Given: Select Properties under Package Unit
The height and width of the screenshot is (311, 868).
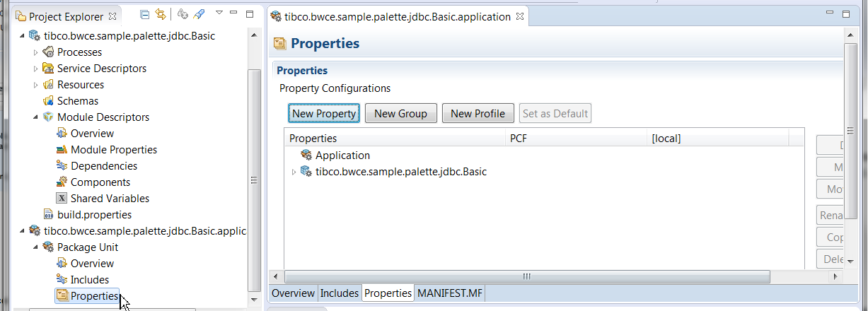Looking at the screenshot, I should 94,296.
